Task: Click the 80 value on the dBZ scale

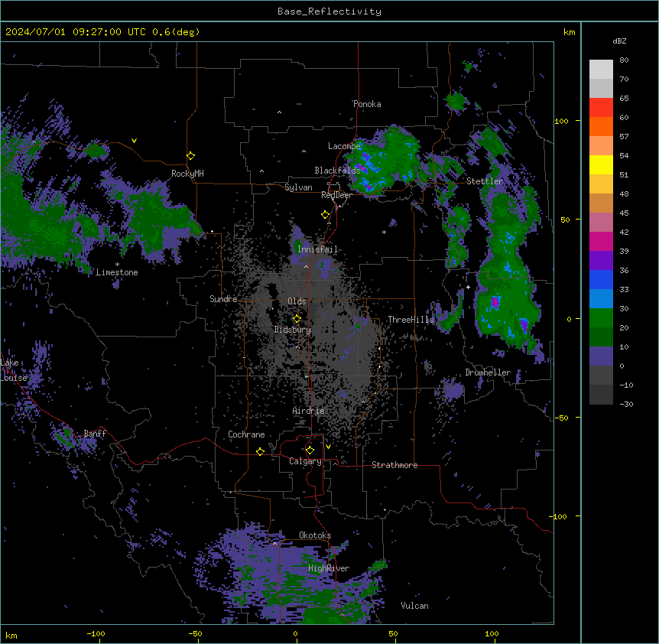Action: click(624, 60)
